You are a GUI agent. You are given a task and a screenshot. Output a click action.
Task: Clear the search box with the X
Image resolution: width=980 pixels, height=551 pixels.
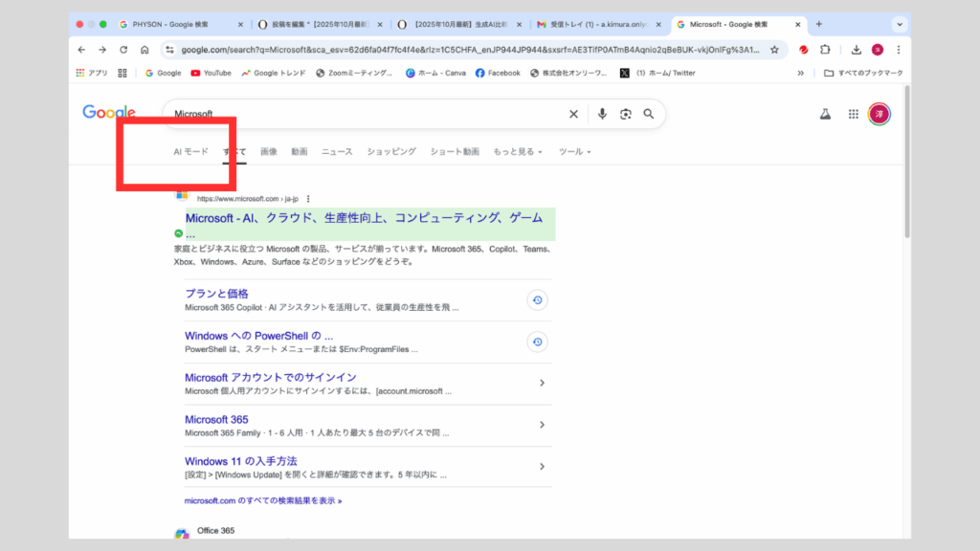574,114
